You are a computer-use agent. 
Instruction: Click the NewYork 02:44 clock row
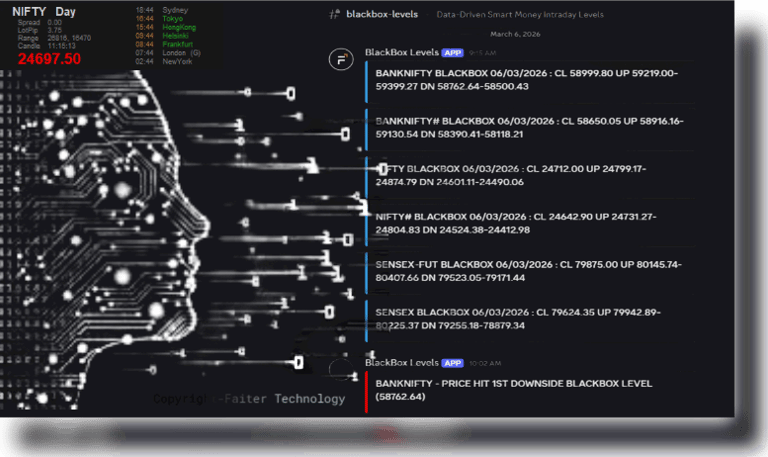click(164, 62)
